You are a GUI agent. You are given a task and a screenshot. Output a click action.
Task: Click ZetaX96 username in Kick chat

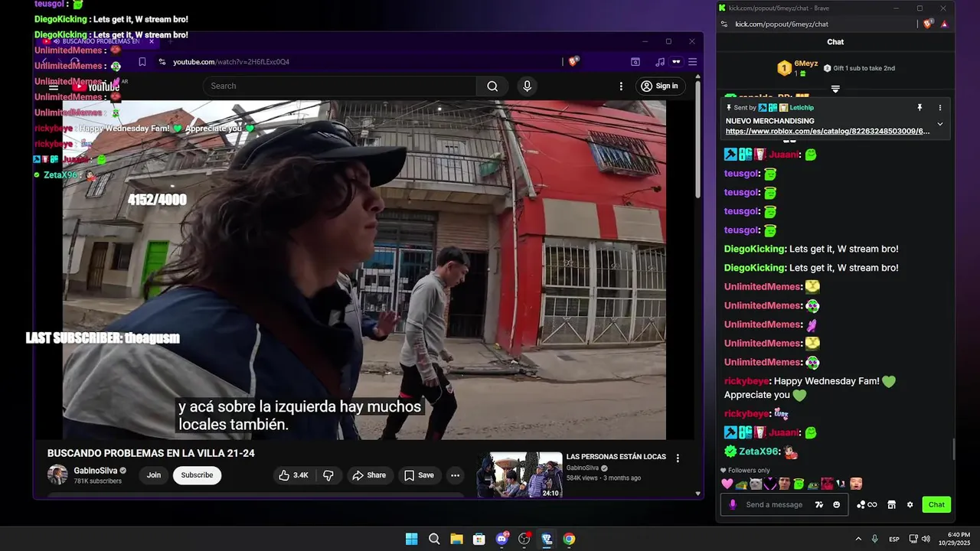tap(759, 452)
